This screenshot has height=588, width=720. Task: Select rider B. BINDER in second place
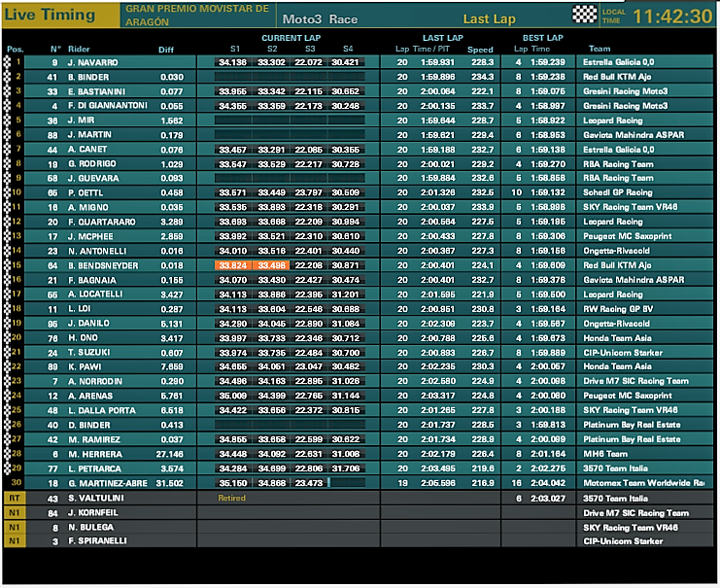point(88,77)
